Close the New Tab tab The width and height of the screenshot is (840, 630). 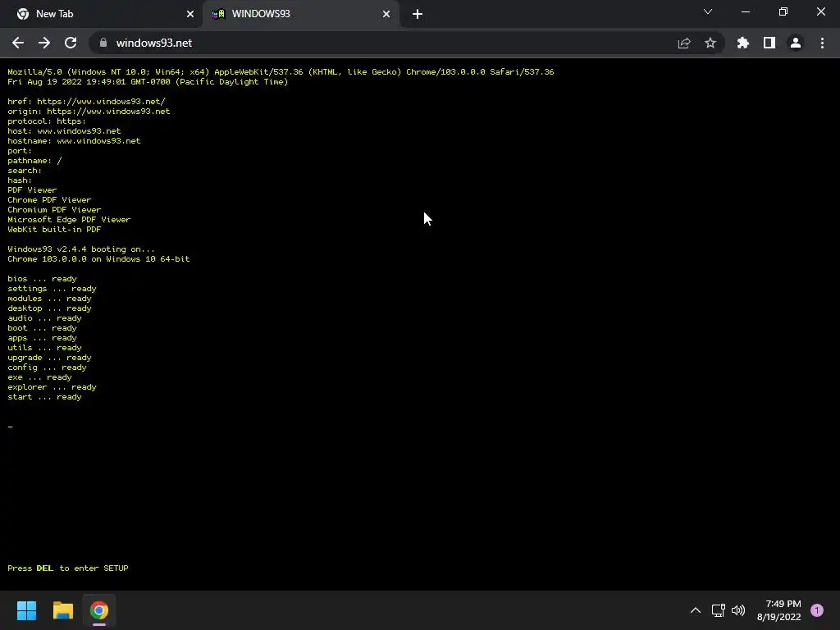190,14
